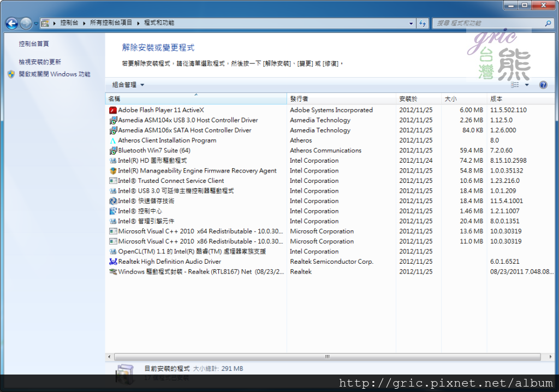Select the Atheros Client Installation Program icon
This screenshot has width=559, height=392.
pos(113,140)
